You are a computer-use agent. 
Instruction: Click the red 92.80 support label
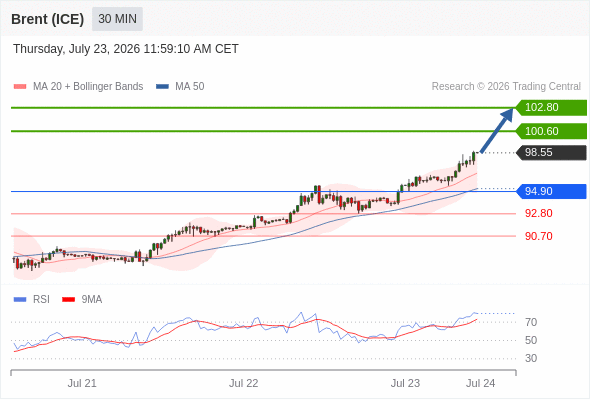pos(538,213)
